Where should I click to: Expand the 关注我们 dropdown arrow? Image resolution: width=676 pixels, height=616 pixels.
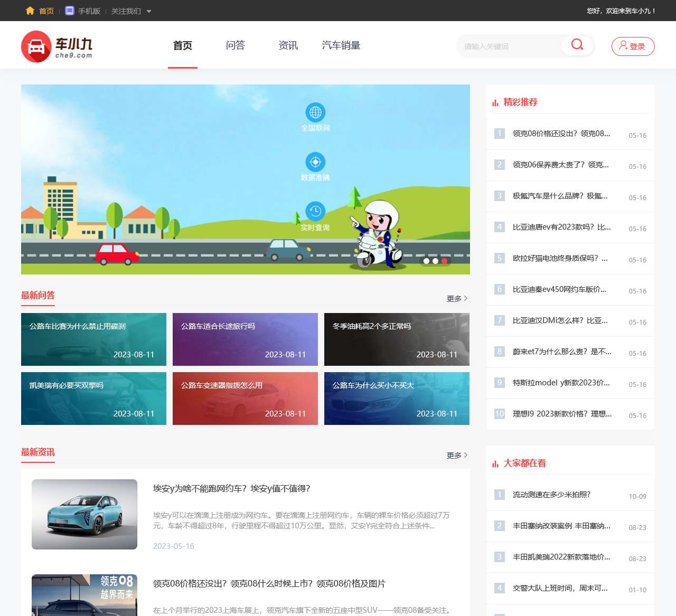click(x=148, y=11)
